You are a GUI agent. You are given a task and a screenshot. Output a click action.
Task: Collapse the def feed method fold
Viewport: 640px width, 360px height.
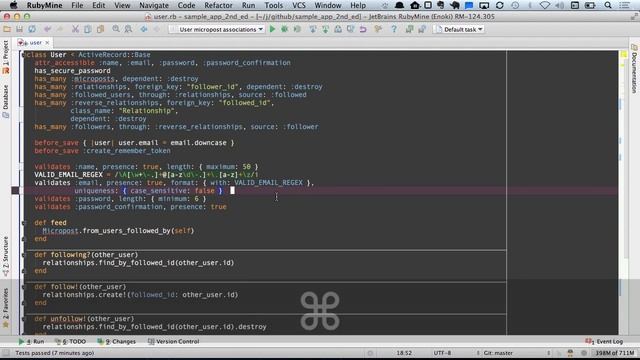click(23, 223)
